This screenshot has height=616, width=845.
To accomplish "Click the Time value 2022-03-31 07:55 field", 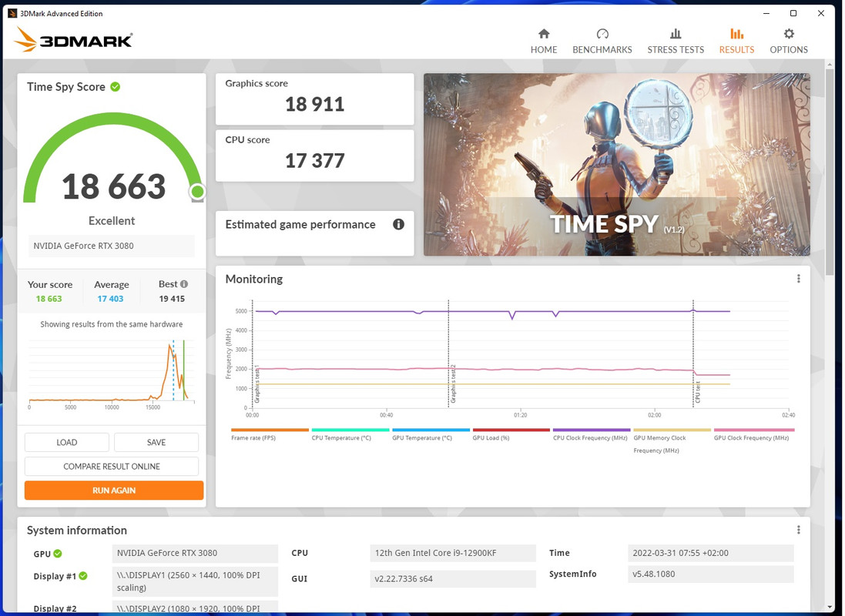I will pyautogui.click(x=710, y=553).
